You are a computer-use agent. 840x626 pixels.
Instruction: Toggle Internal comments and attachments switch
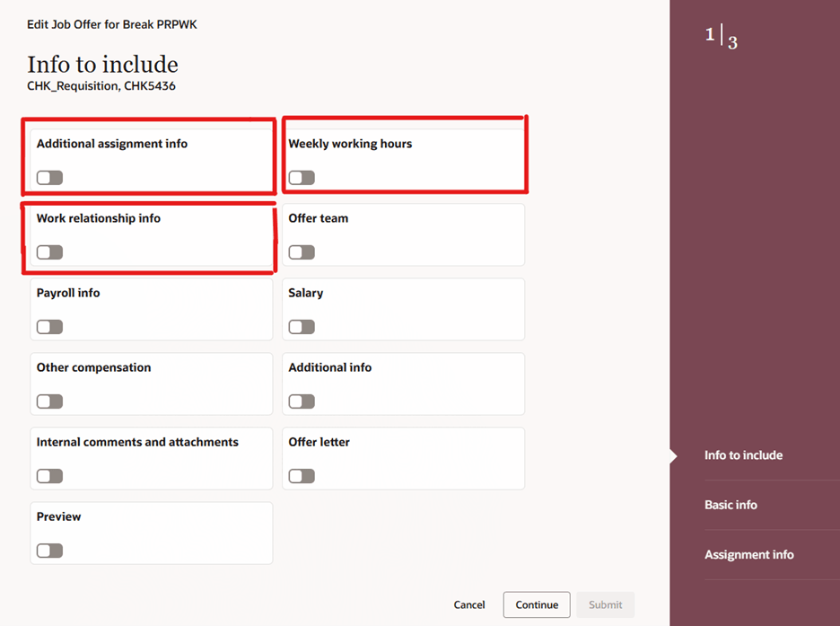coord(50,475)
